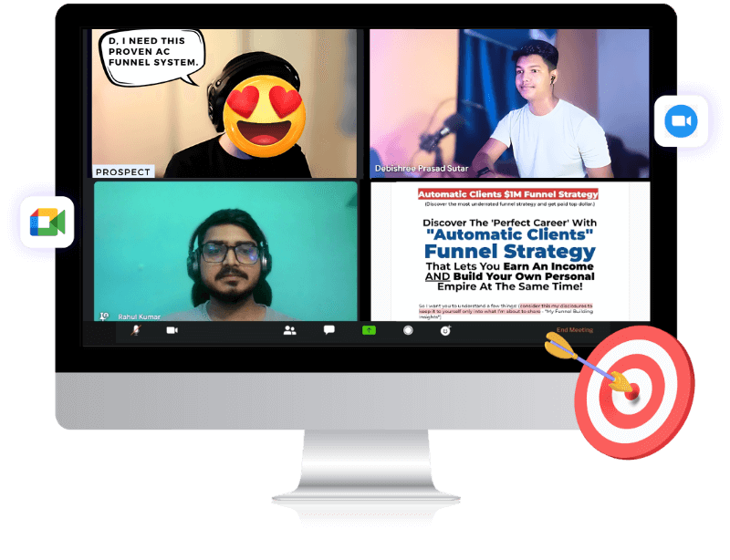Screen dimensions: 730x560
Task: Open the Reactions icon in toolbar
Action: coord(445,330)
